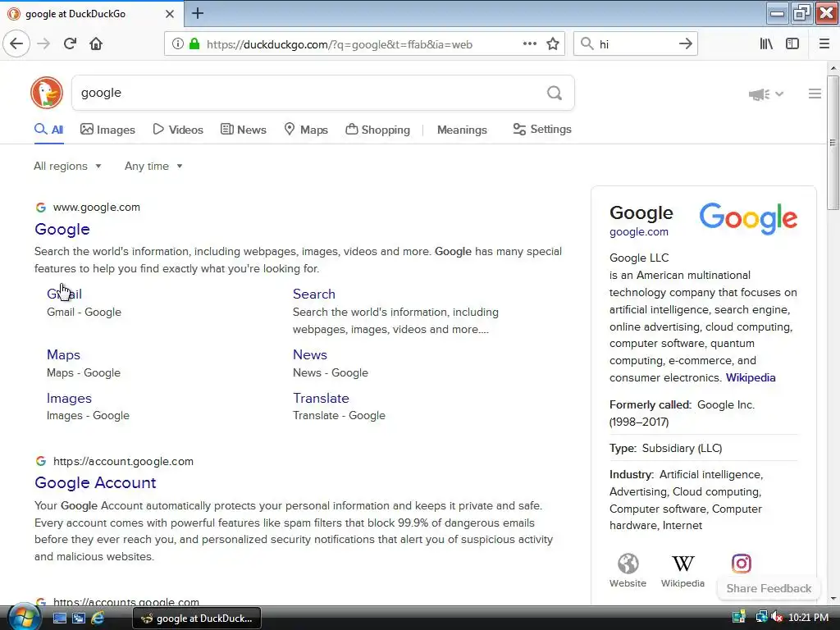Open the Wikipedia W icon link
The width and height of the screenshot is (840, 630).
pyautogui.click(x=682, y=563)
